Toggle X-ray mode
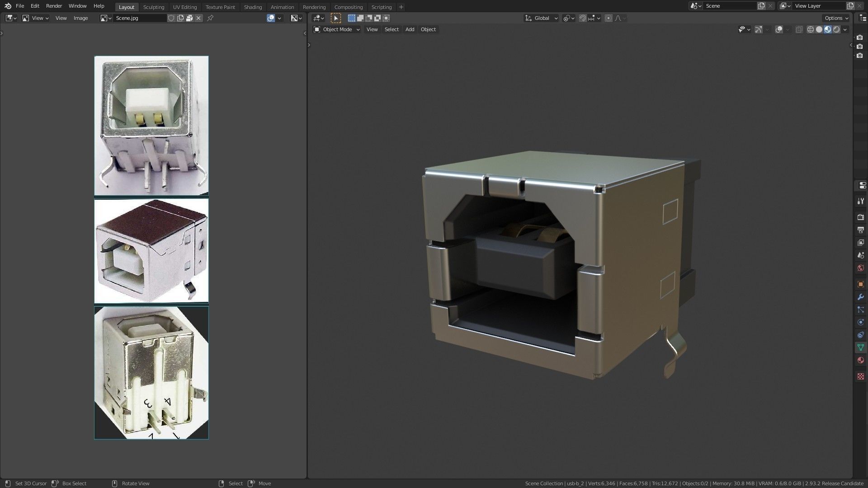Viewport: 868px width, 488px height. coord(799,29)
